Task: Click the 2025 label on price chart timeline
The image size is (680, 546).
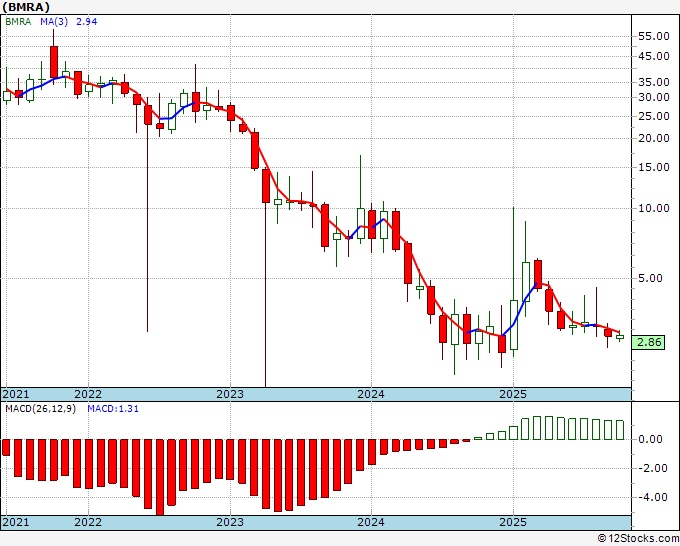Action: pos(513,394)
